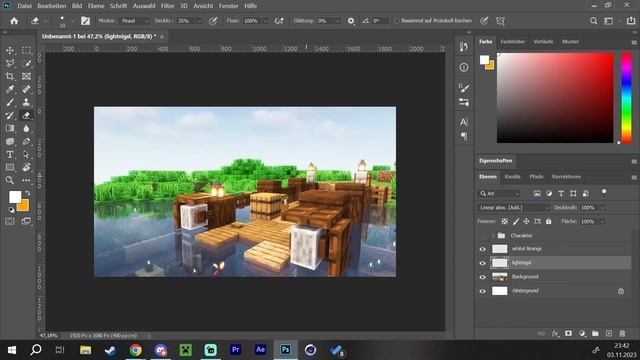Viewport: 640px width, 360px height.
Task: Select the Brush tool
Action: click(x=10, y=102)
